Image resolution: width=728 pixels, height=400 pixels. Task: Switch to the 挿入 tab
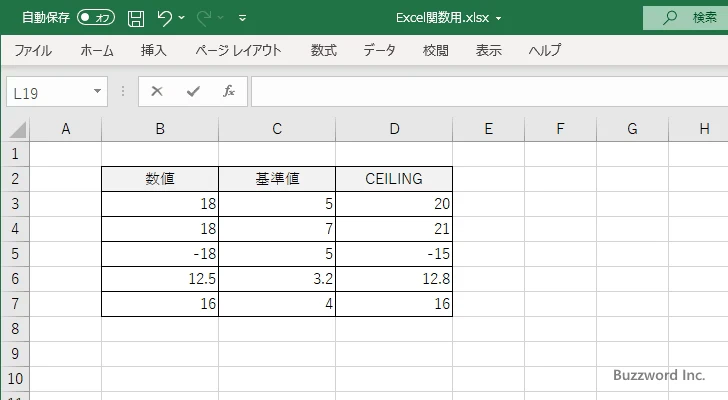click(x=154, y=50)
